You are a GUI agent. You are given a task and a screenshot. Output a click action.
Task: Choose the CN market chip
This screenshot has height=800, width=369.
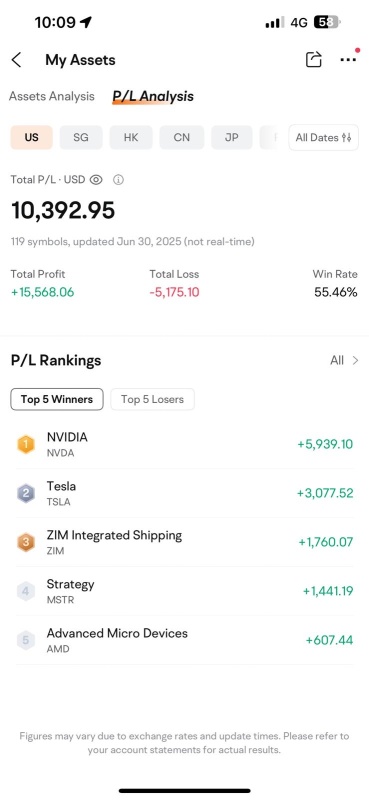click(182, 138)
